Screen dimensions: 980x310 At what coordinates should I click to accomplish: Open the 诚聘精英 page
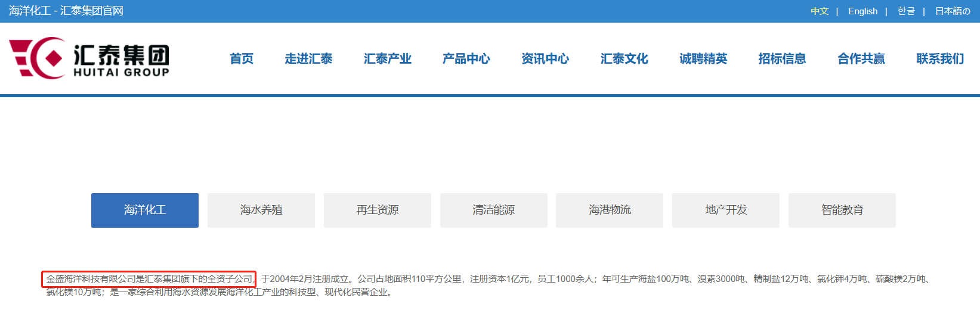tap(703, 58)
